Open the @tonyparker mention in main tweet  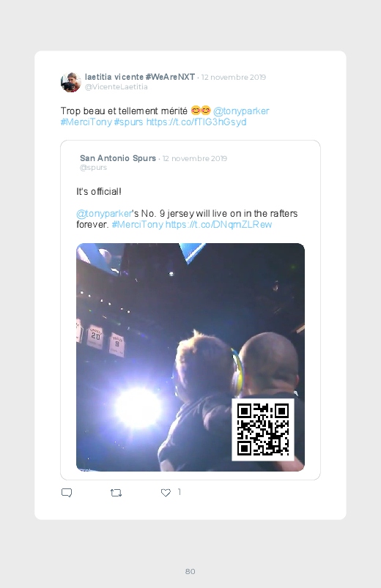coord(241,111)
